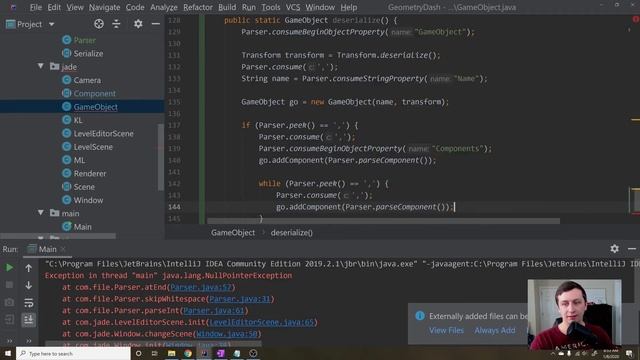Open the Tools menu
The height and width of the screenshot is (360, 640).
click(x=271, y=7)
